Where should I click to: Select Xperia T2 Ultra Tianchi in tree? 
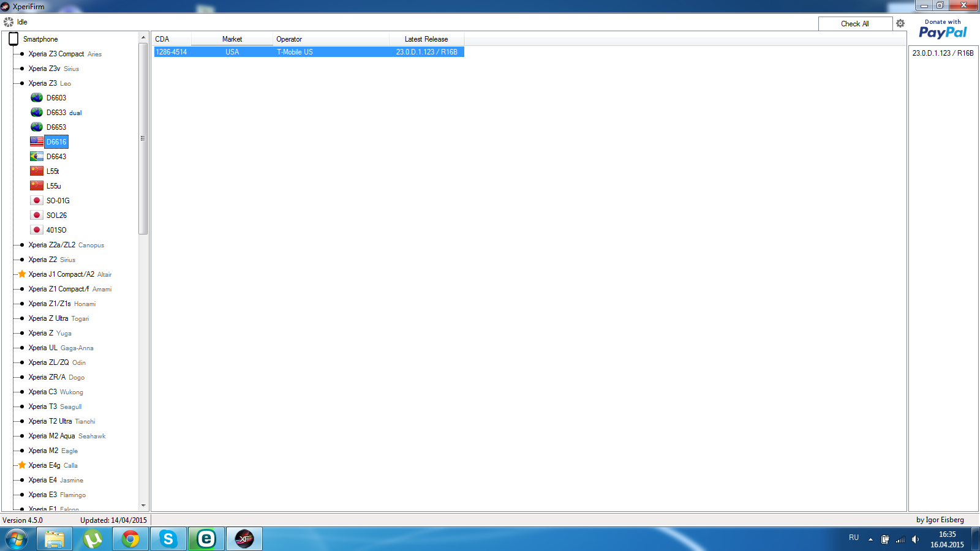(x=62, y=421)
